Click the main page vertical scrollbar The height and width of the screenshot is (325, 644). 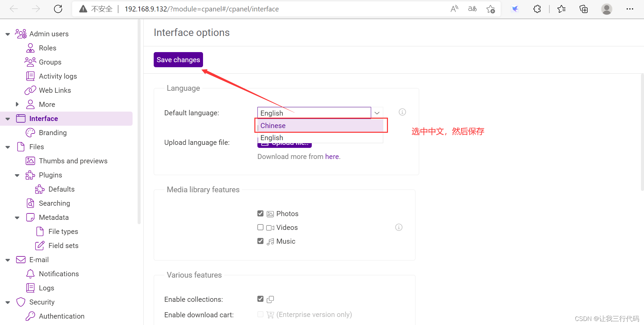click(x=642, y=132)
